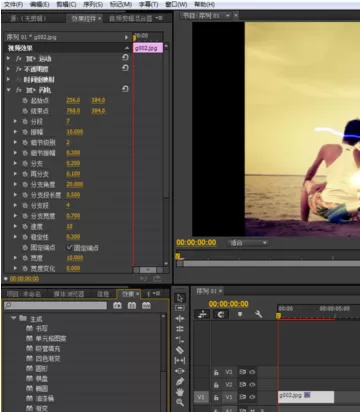Expand the 时间重映射 effect
The height and width of the screenshot is (412, 360).
[x=8, y=79]
